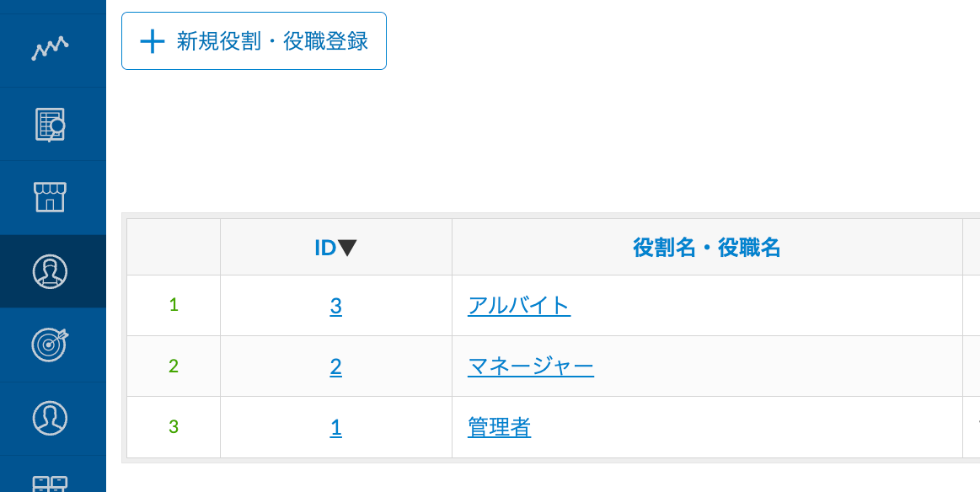
Task: Click row number 1 in first column
Action: [174, 305]
